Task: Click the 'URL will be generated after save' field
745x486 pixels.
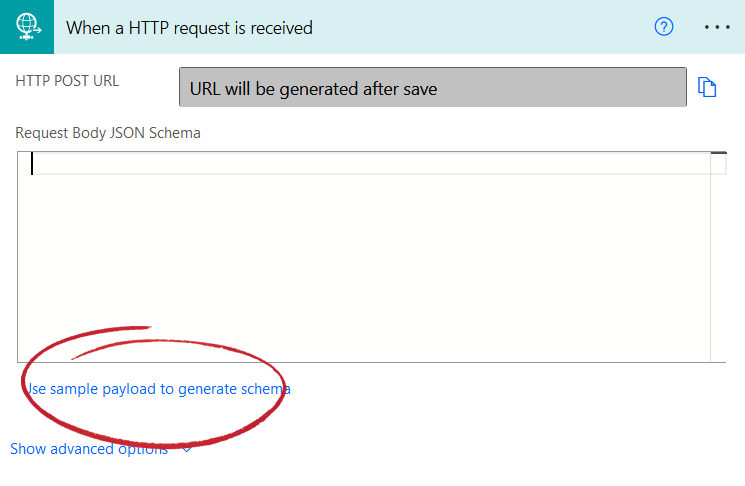Action: [x=433, y=87]
